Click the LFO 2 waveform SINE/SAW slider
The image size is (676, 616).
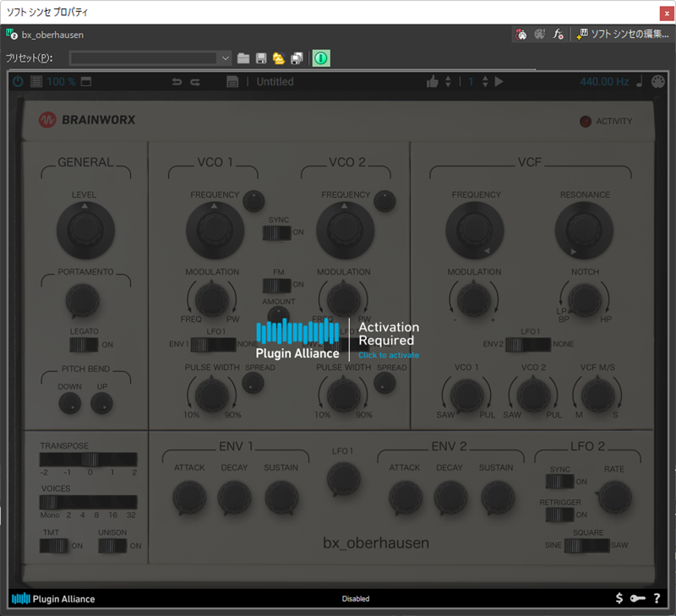[x=586, y=545]
